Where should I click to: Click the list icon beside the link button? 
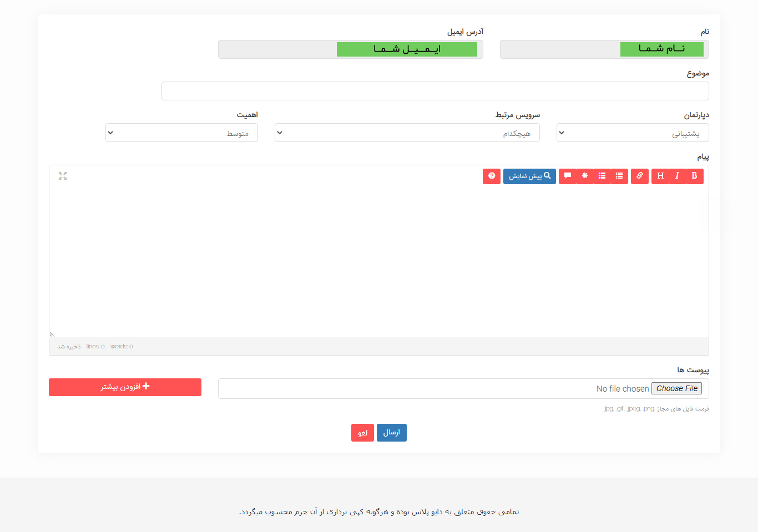(x=619, y=176)
